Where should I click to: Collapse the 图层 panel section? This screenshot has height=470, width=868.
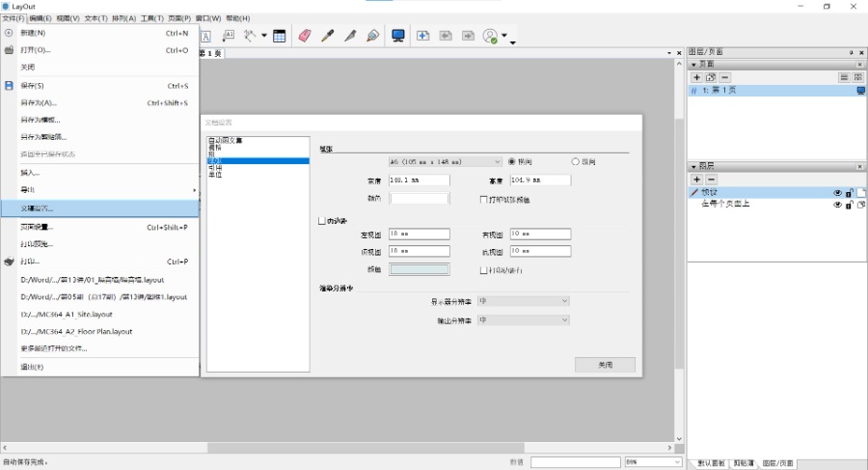point(693,166)
